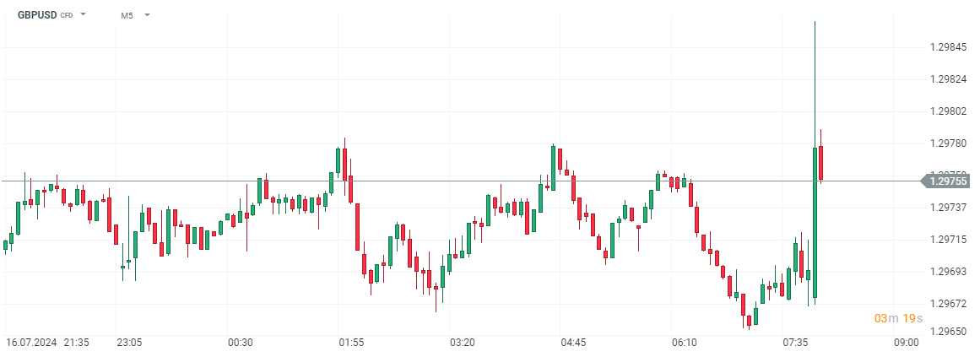
Task: Click the 04:45 time axis marker
Action: (x=573, y=343)
